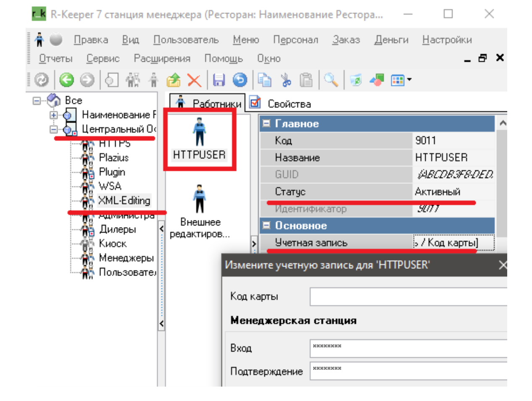Collapse the Центральный tree node
This screenshot has width=532, height=401.
point(53,129)
